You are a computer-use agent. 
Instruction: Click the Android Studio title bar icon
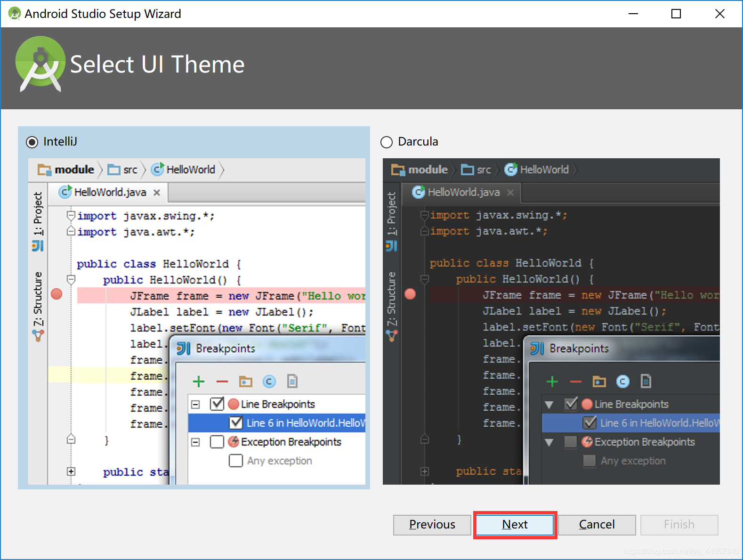tap(15, 14)
